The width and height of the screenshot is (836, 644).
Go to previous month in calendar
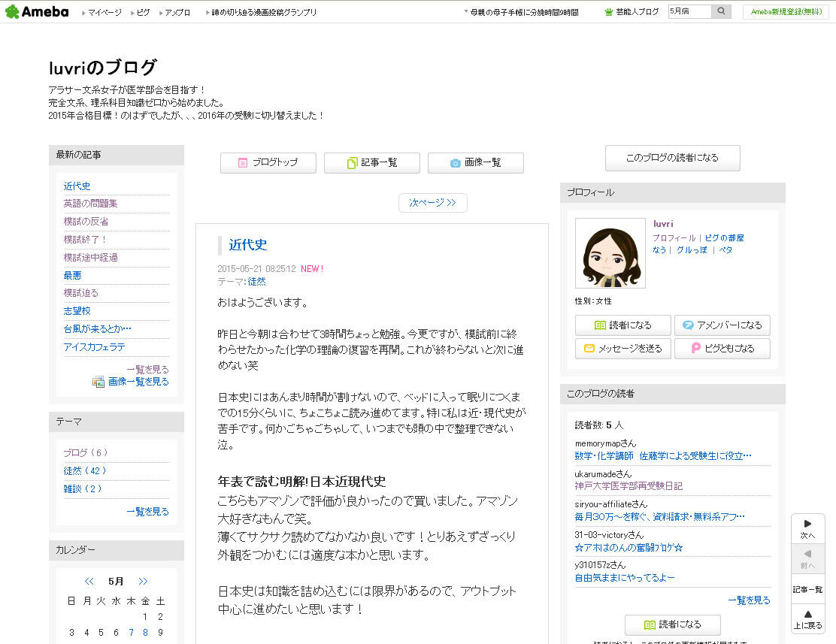pos(89,581)
